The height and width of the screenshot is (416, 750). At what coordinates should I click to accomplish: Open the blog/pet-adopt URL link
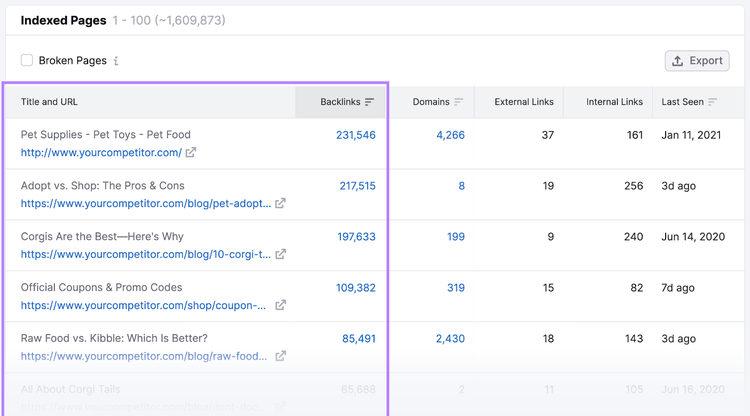(145, 203)
